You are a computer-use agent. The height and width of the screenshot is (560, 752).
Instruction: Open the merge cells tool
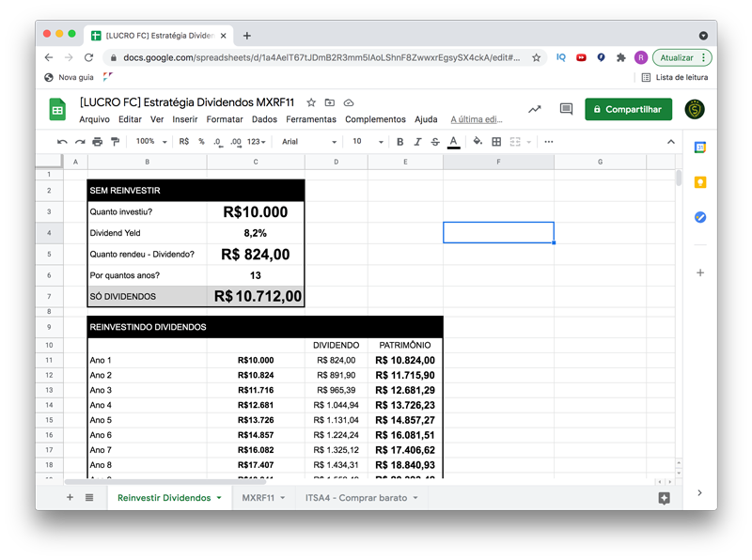[x=515, y=142]
